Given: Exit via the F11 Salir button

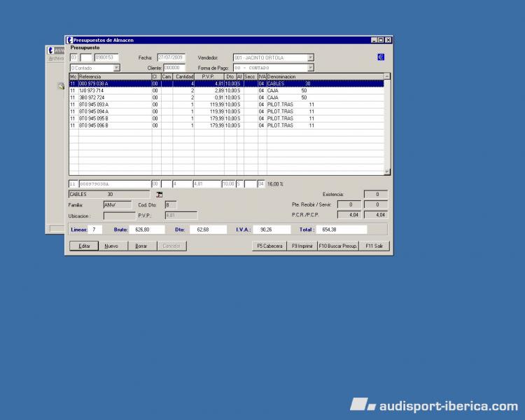Looking at the screenshot, I should [374, 246].
